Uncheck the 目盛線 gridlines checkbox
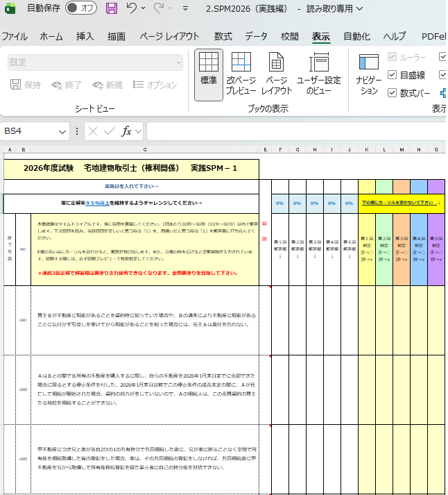Screen dimensions: 448x495 393,75
